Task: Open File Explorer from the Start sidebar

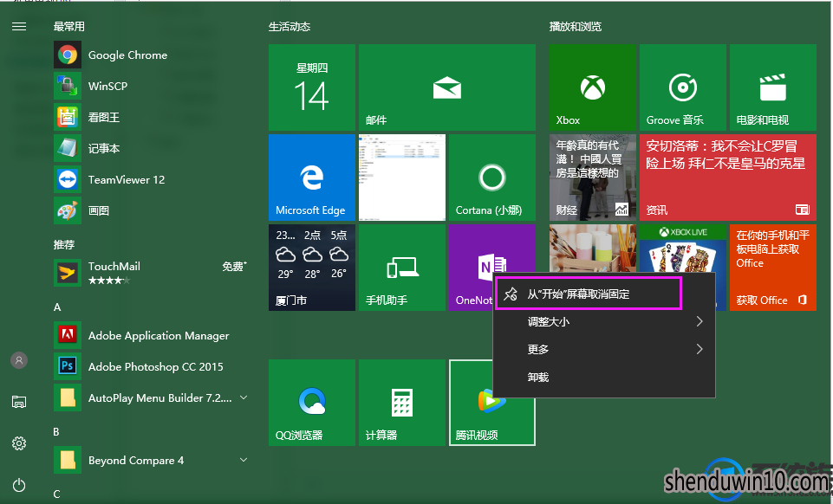Action: (x=19, y=402)
